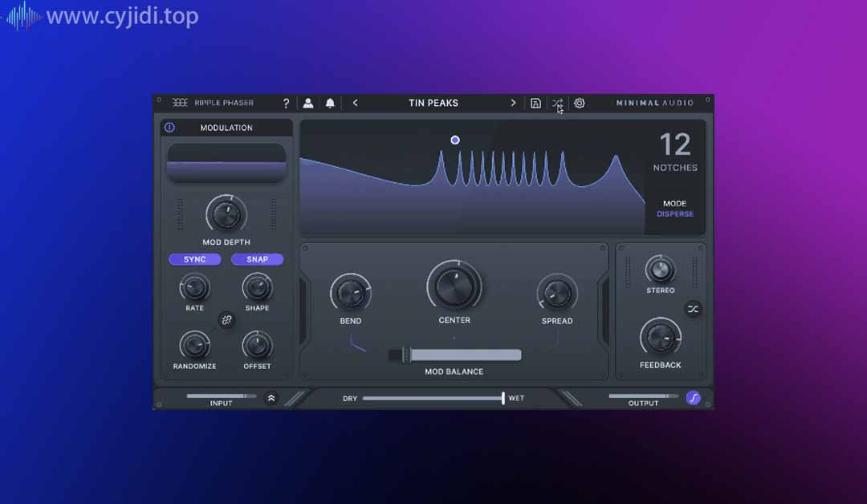Change the DISPERSE mode selector

(x=674, y=213)
